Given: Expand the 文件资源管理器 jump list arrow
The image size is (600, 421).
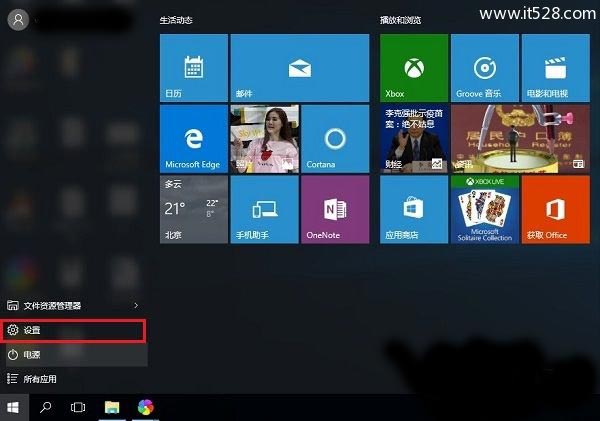Looking at the screenshot, I should (136, 305).
